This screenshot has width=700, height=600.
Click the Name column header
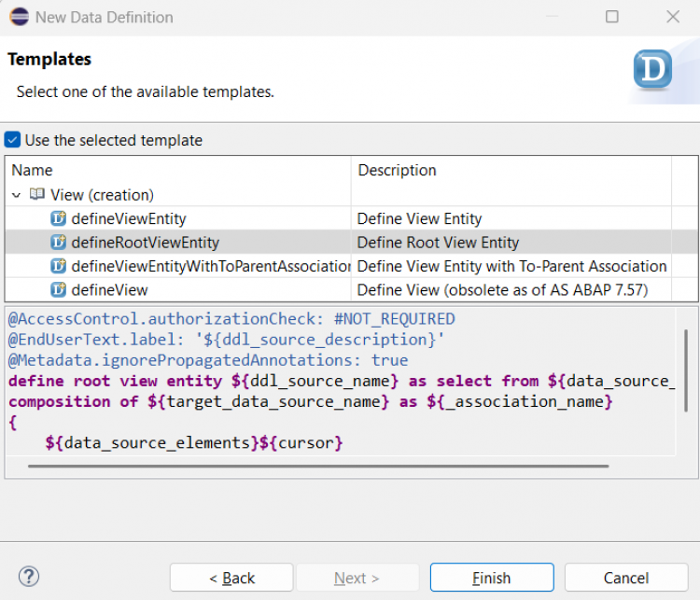coord(33,170)
